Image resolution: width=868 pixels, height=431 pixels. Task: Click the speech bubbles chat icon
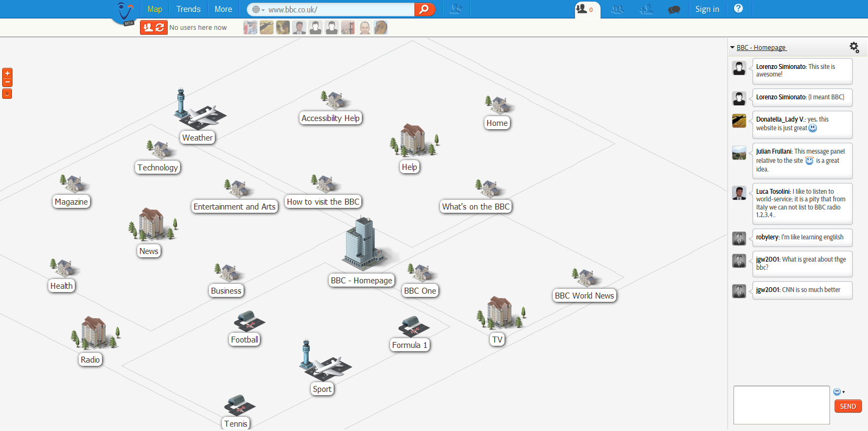(674, 9)
